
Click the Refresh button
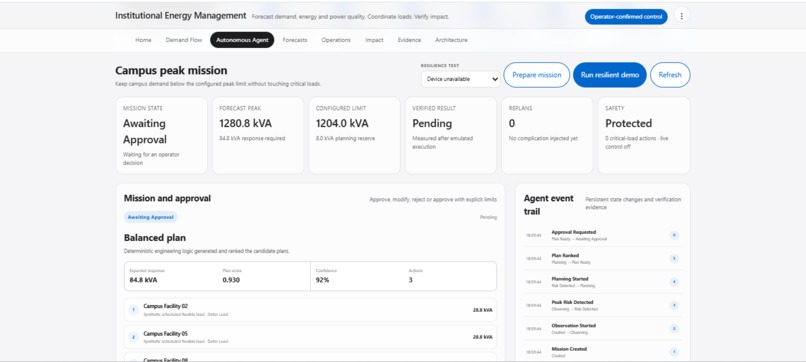(670, 75)
